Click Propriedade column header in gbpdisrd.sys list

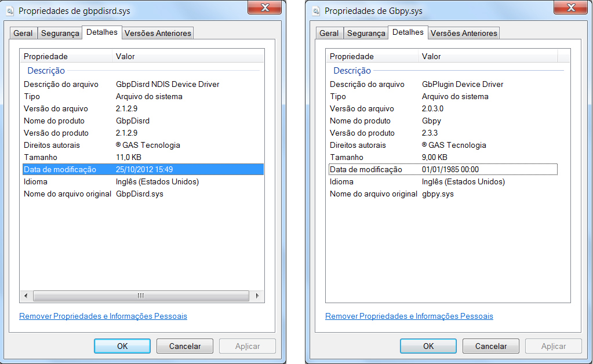click(x=66, y=56)
